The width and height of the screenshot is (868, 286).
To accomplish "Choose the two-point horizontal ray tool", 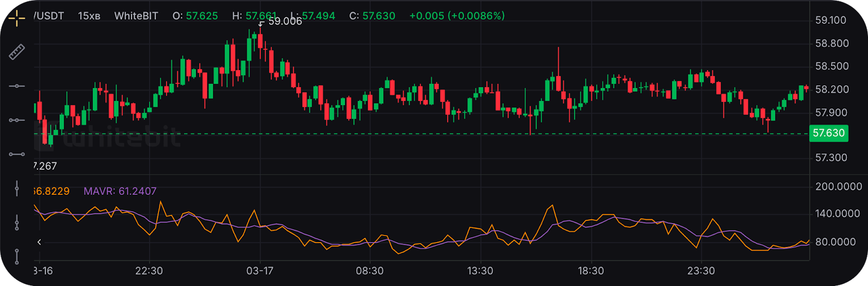I will point(17,120).
